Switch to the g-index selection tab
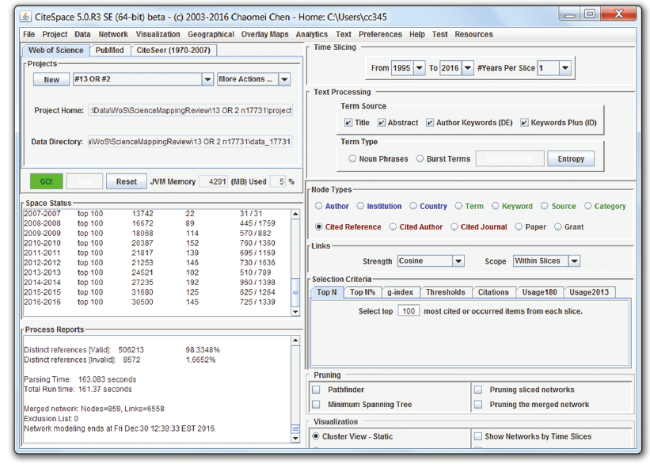Image resolution: width=650 pixels, height=464 pixels. click(400, 292)
